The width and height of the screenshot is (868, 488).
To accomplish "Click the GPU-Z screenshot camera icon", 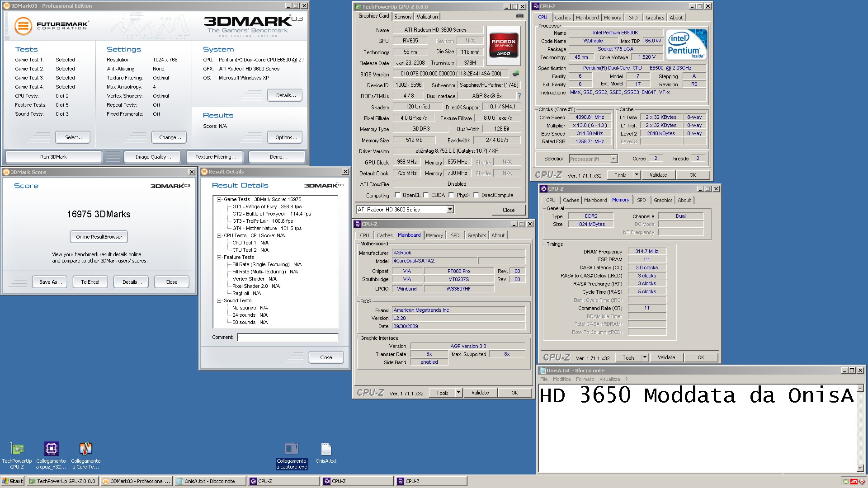I will point(520,16).
